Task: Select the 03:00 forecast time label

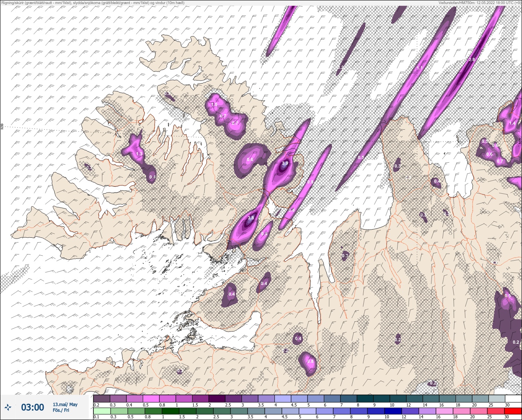Action: [x=33, y=407]
